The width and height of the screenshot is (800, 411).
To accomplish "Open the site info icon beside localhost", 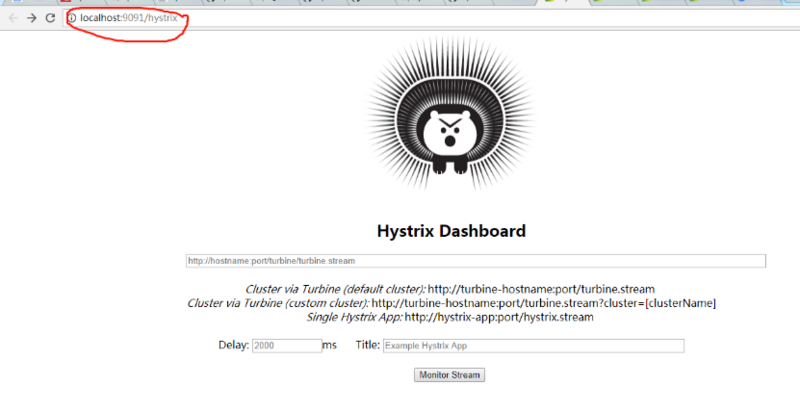I will pos(72,18).
